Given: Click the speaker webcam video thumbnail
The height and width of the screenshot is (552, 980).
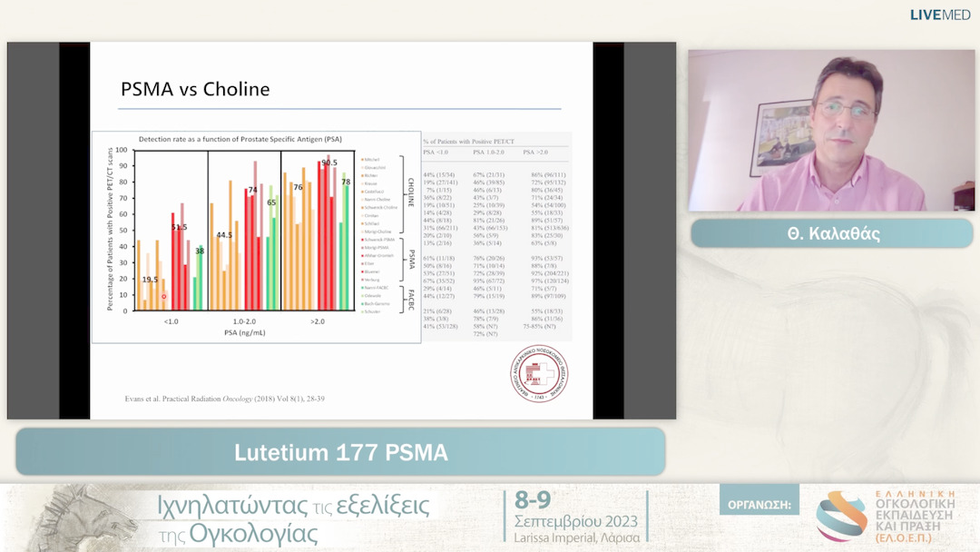Looking at the screenshot, I should click(x=831, y=129).
